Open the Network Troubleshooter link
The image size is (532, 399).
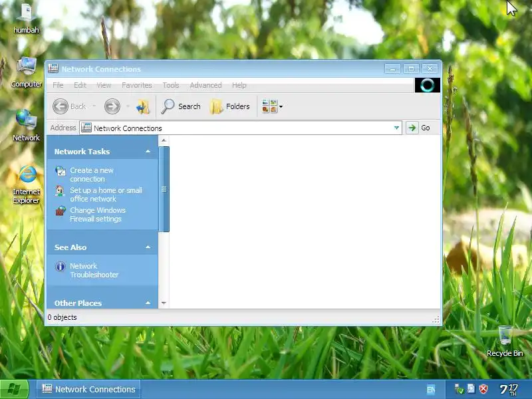point(94,270)
